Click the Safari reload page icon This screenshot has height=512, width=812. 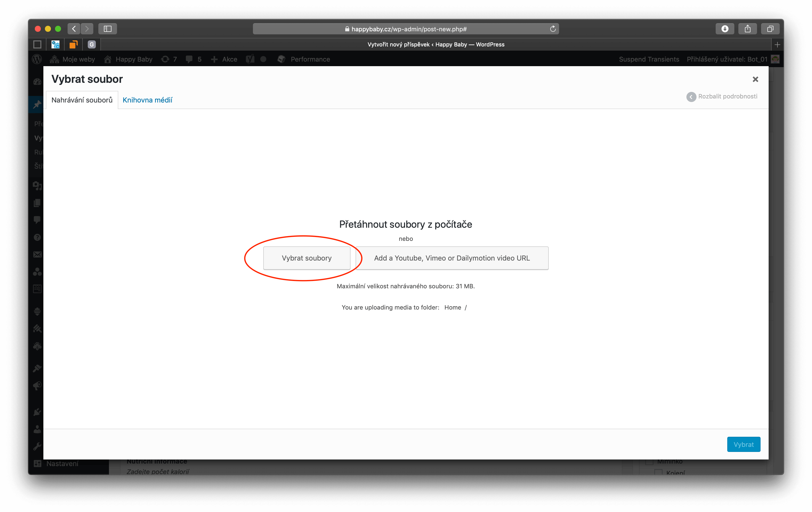click(553, 29)
